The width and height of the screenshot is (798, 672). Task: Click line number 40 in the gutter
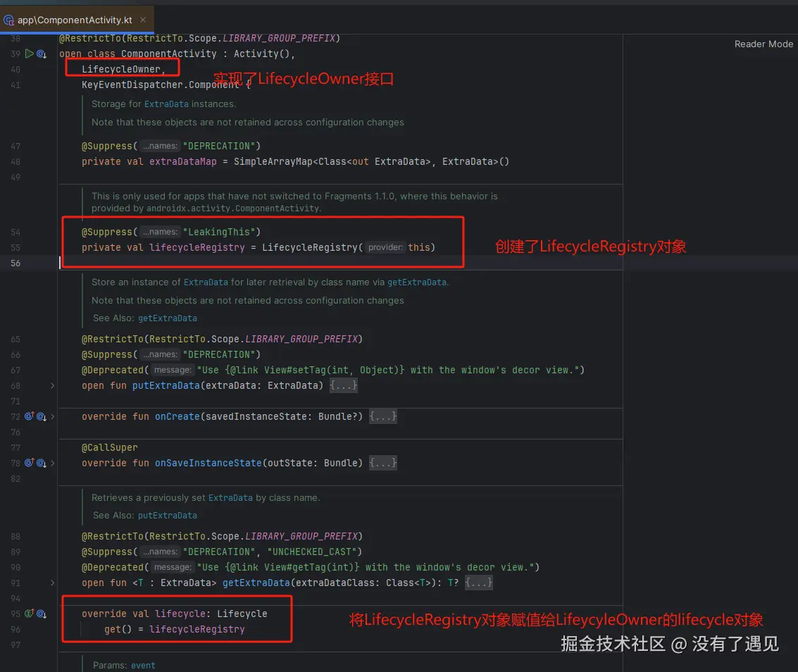(15, 69)
